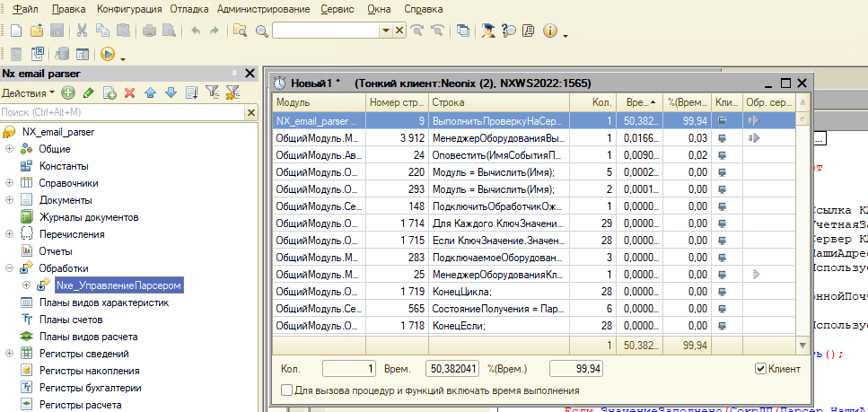Open the Действия dropdown menu
Image resolution: width=868 pixels, height=412 pixels.
tap(27, 92)
